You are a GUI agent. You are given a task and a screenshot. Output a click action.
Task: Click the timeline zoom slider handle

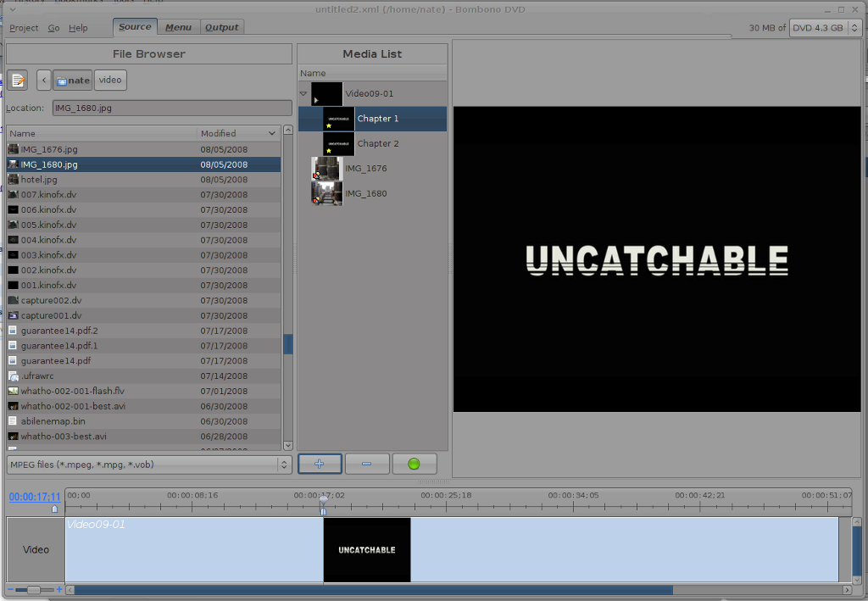pyautogui.click(x=33, y=589)
